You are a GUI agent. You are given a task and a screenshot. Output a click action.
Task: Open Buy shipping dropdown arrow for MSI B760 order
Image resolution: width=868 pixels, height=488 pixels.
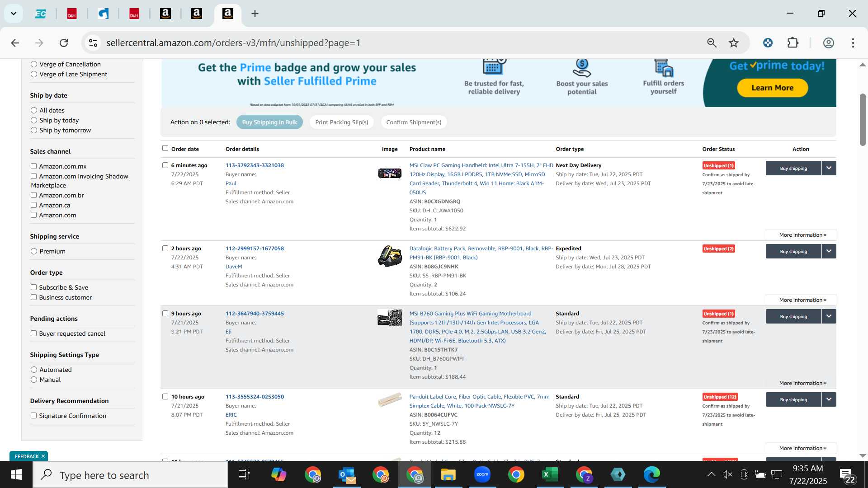[829, 316]
